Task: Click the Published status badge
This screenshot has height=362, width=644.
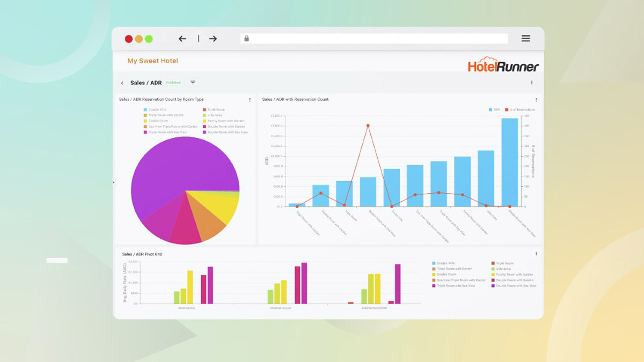Action: 173,83
